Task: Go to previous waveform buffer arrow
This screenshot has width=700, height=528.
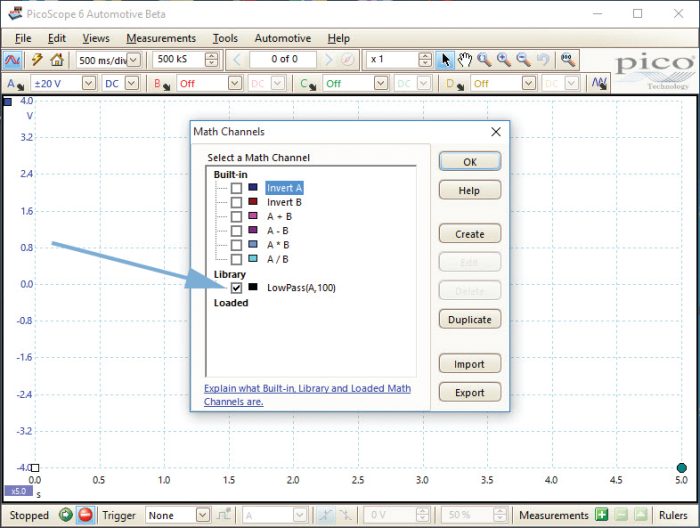Action: [237, 59]
